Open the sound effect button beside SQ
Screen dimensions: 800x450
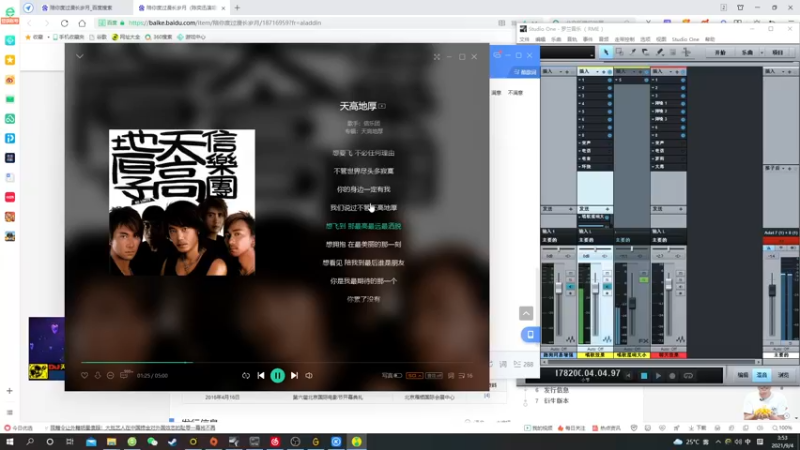coord(434,376)
